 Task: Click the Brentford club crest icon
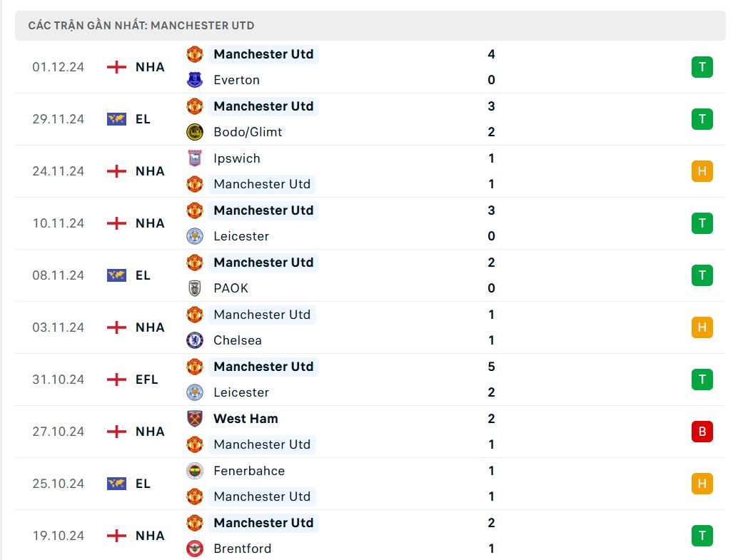[x=194, y=549]
